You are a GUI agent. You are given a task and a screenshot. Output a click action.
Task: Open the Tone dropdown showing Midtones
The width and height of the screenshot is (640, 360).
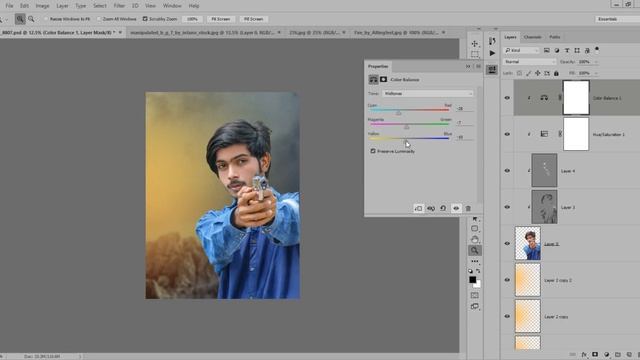(427, 93)
